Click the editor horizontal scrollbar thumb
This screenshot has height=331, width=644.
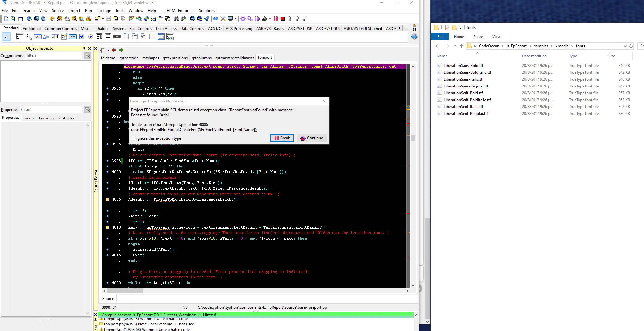125,291
